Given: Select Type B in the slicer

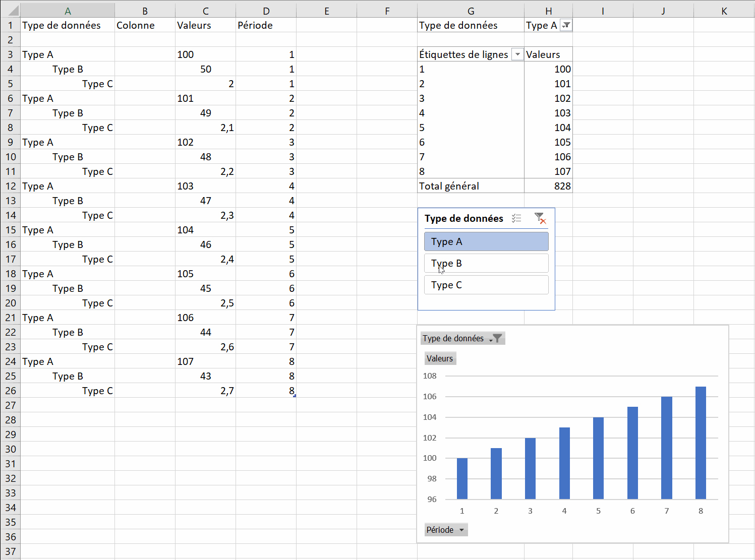Looking at the screenshot, I should click(x=486, y=263).
